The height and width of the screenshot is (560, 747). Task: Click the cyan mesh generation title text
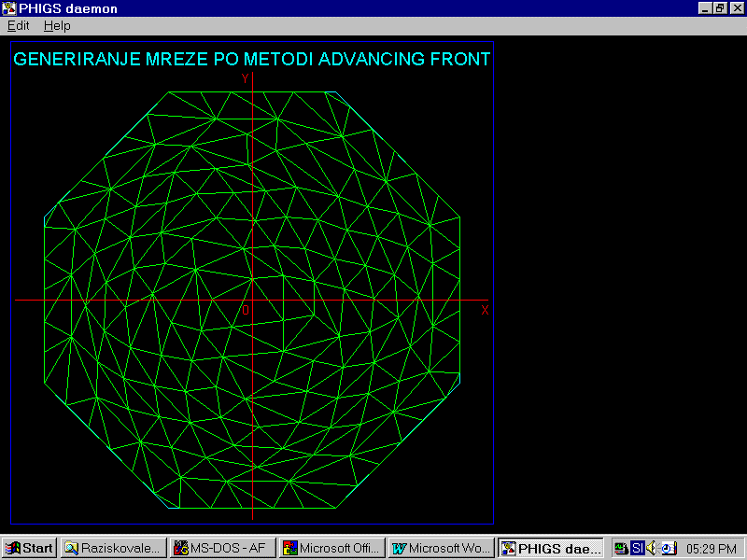(252, 60)
